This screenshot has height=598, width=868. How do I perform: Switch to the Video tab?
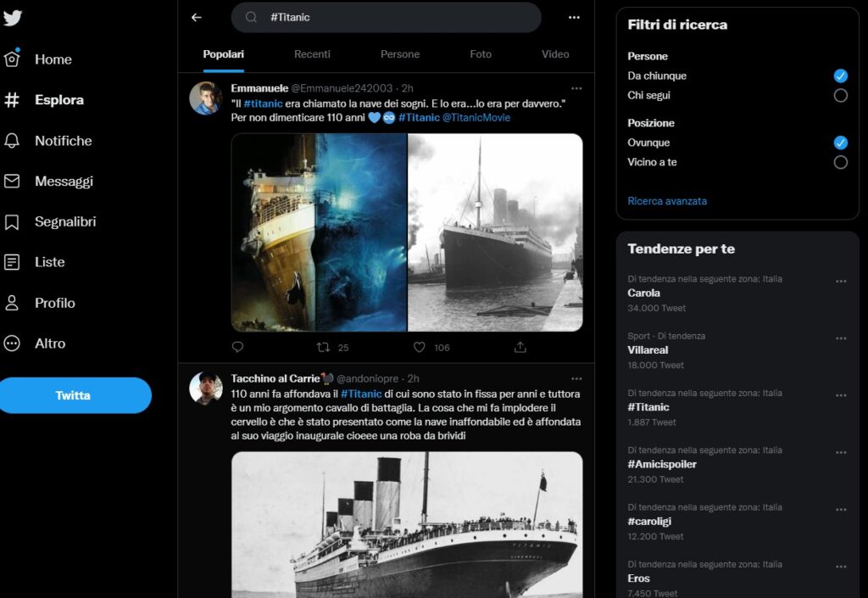555,54
